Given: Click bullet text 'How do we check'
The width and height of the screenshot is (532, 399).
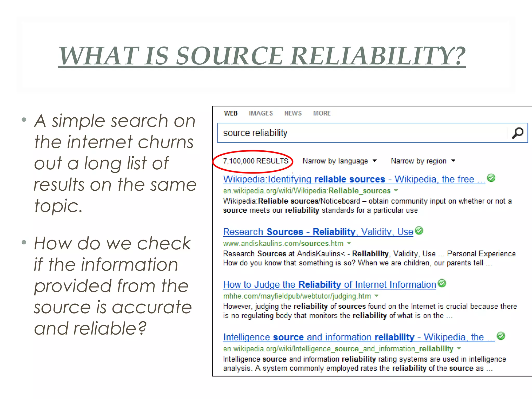Looking at the screenshot, I should [112, 243].
